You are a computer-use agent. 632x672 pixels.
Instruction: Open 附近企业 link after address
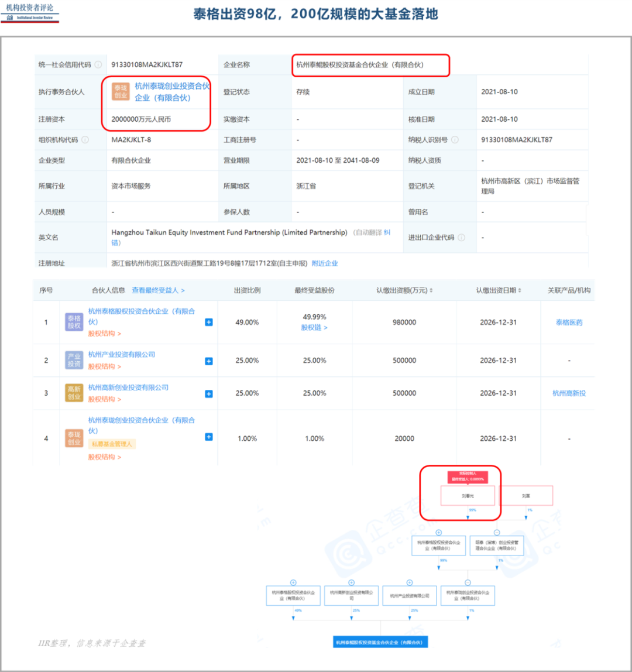[324, 263]
